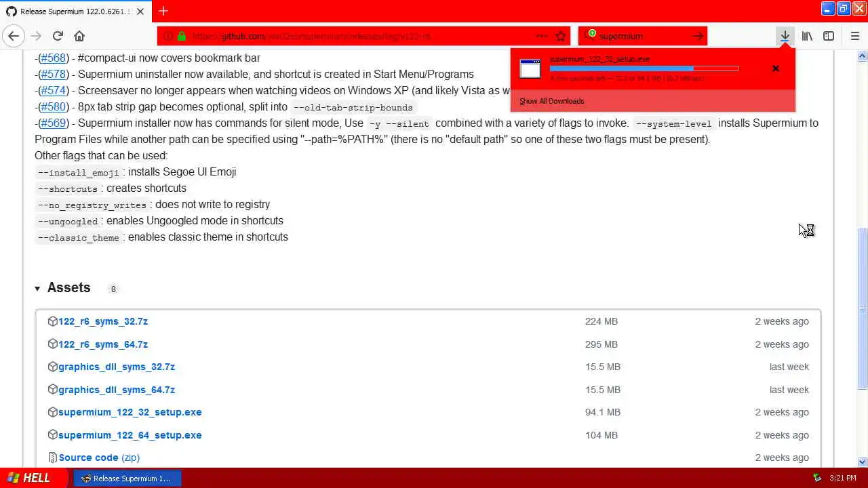Collapse the Assets section triangle
The height and width of the screenshot is (488, 868).
click(x=37, y=289)
